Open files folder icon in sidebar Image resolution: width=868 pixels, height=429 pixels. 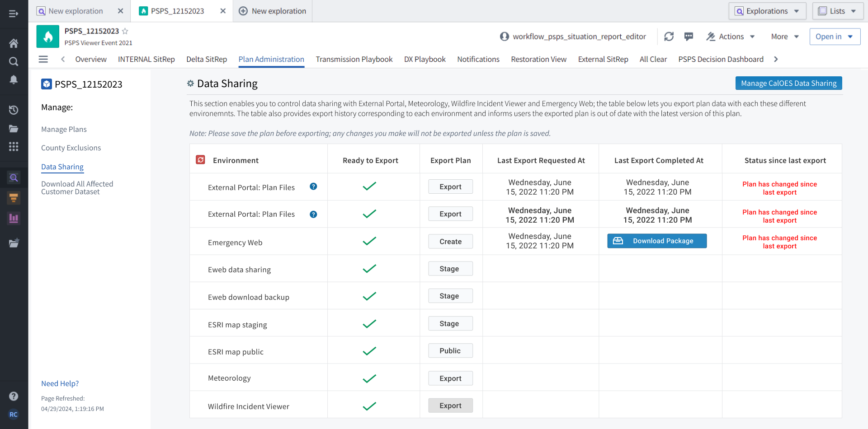coord(14,129)
